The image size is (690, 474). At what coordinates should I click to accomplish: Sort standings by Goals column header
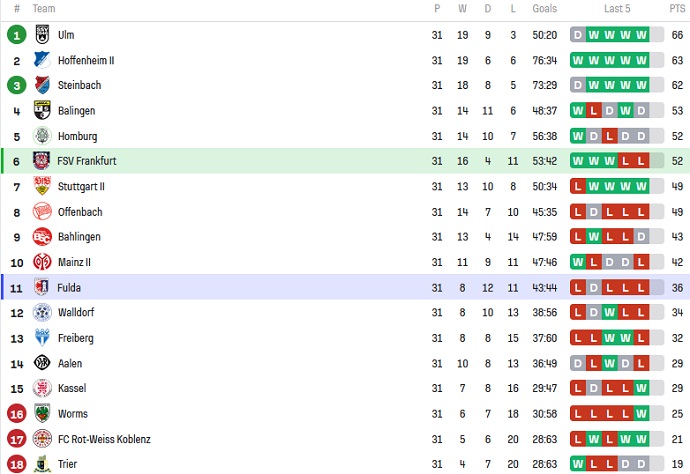545,9
